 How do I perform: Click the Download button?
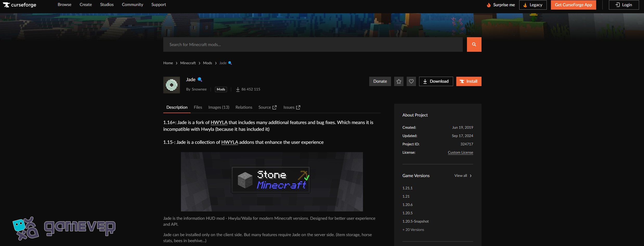pyautogui.click(x=436, y=81)
